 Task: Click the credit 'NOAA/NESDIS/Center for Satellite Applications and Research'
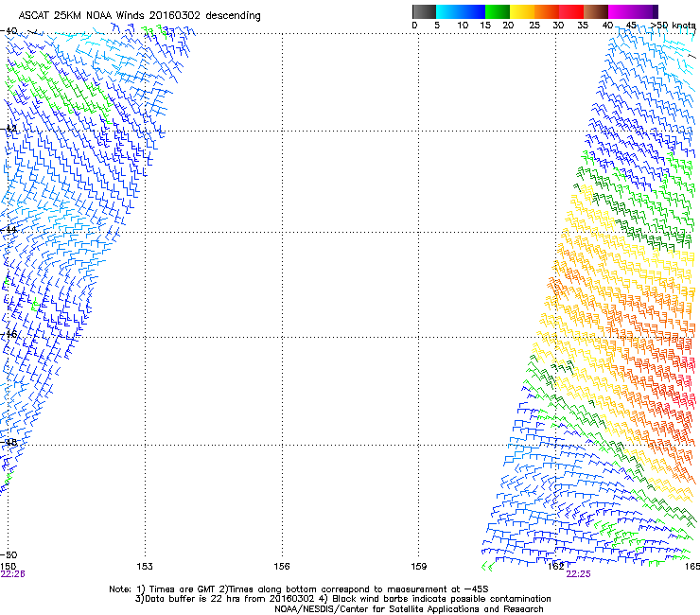pyautogui.click(x=409, y=609)
